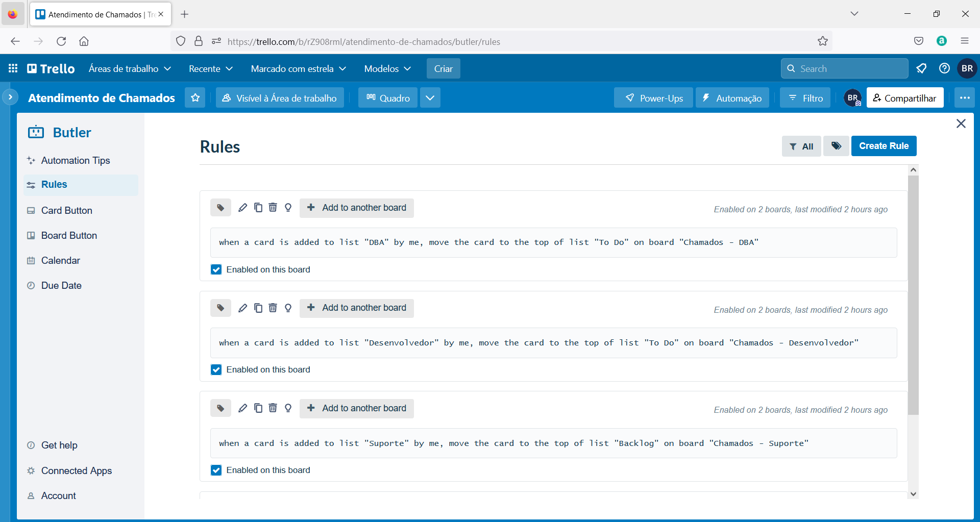The image size is (980, 522).
Task: Add the DBA rule to another board
Action: [x=356, y=208]
